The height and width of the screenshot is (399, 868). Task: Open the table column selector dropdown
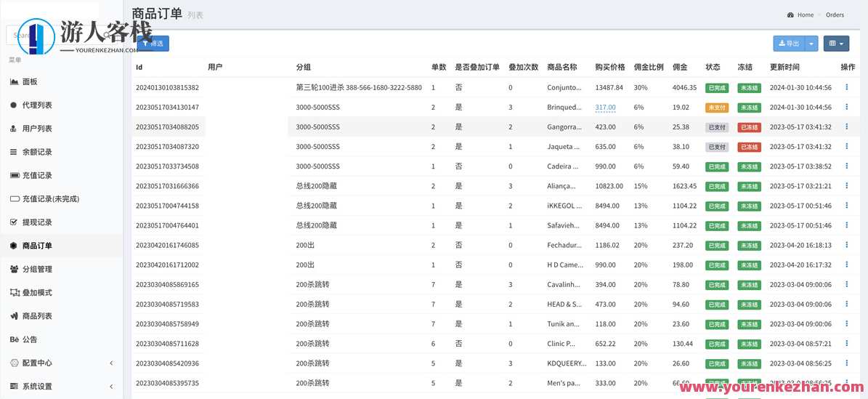pyautogui.click(x=836, y=44)
